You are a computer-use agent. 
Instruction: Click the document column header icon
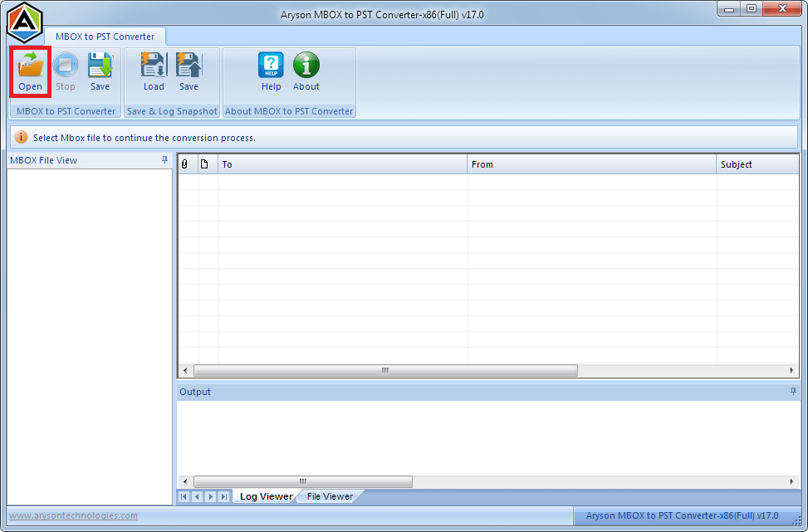[204, 164]
